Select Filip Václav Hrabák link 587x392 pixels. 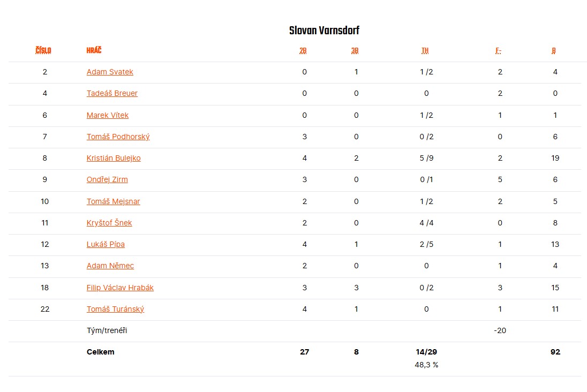pyautogui.click(x=120, y=288)
